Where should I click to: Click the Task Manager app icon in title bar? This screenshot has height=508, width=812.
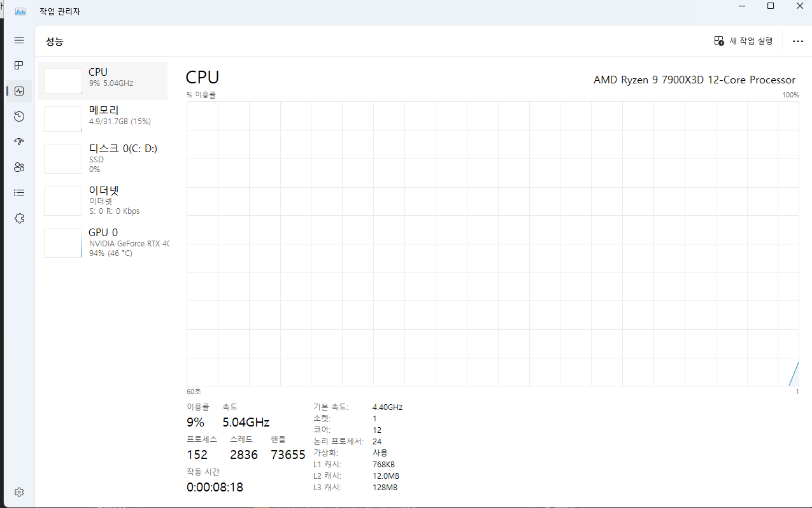(x=20, y=11)
